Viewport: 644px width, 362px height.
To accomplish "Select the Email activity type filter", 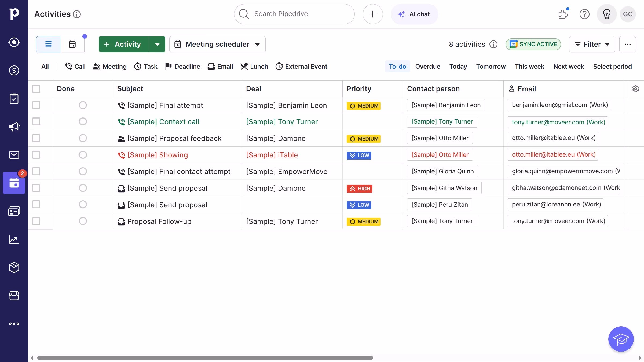I will tap(220, 67).
